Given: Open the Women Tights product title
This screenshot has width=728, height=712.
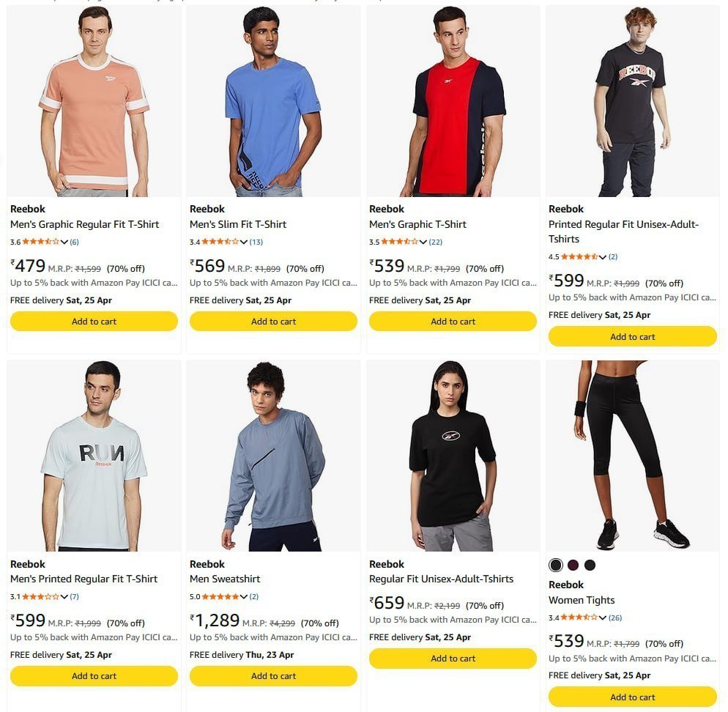Looking at the screenshot, I should (x=582, y=600).
